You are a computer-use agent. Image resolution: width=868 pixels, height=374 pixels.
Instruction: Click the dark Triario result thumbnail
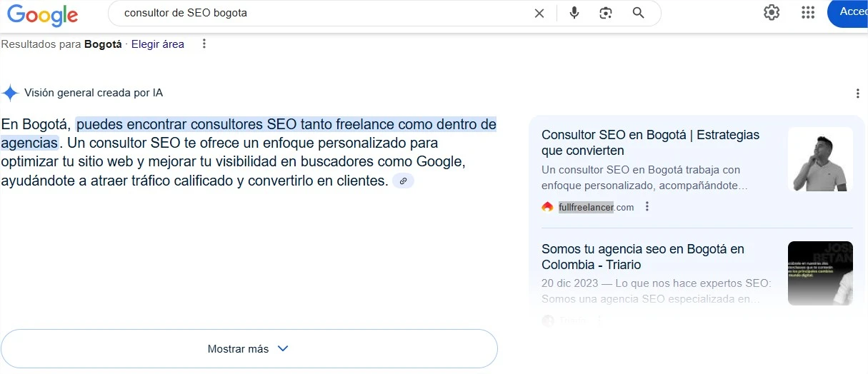pyautogui.click(x=820, y=273)
